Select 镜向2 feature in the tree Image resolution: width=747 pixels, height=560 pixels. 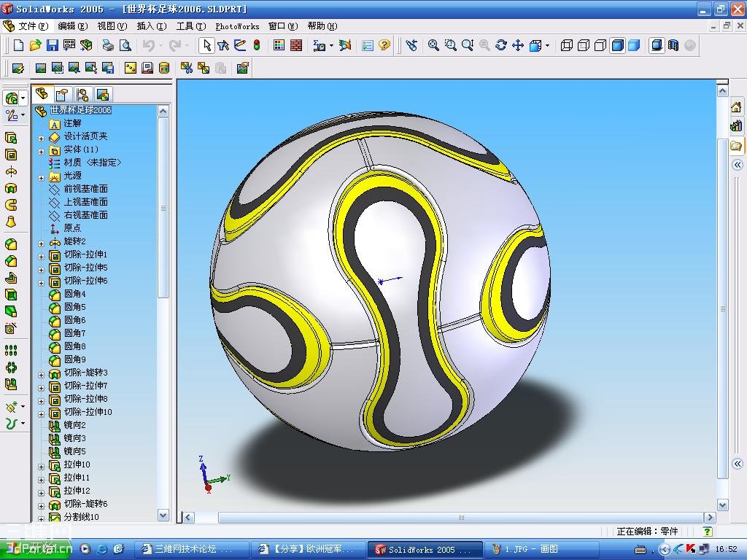(75, 425)
